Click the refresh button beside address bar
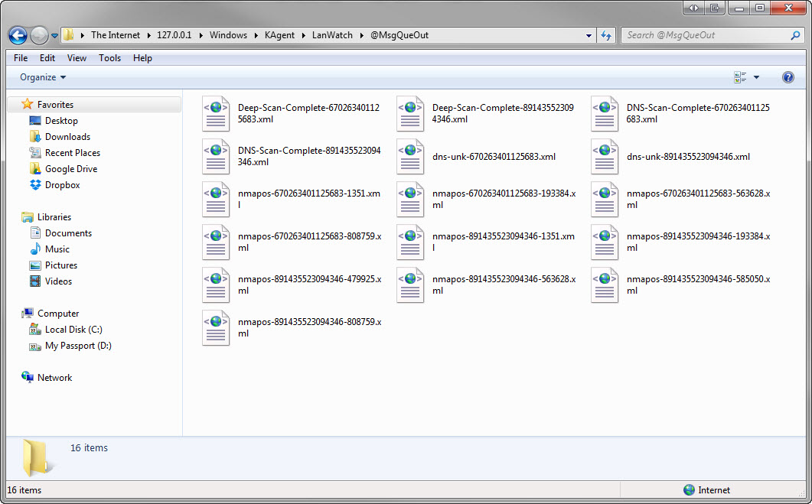812x504 pixels. coord(606,35)
